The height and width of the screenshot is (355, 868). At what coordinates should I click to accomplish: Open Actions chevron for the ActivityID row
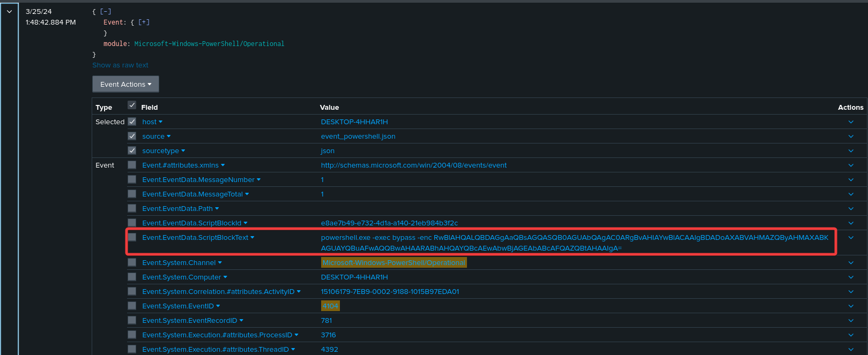pyautogui.click(x=851, y=292)
